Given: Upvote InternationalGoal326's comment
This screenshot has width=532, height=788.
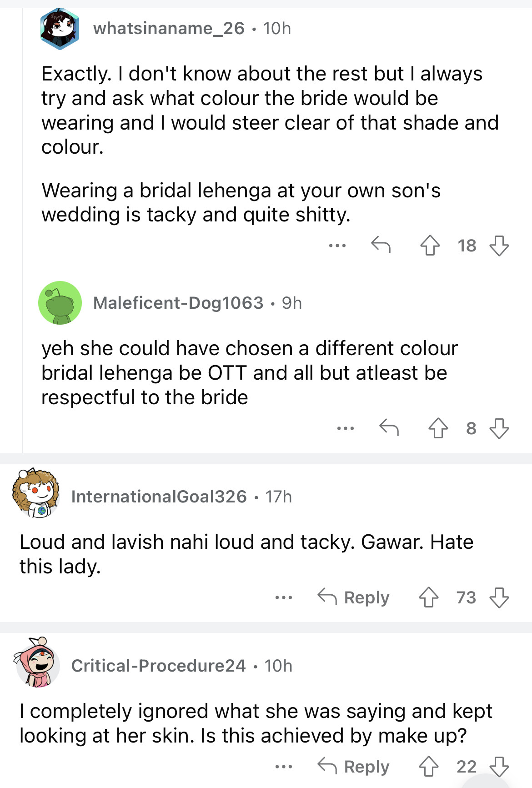Looking at the screenshot, I should coord(429,597).
